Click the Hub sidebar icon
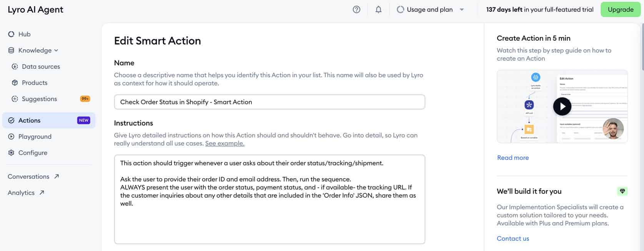 [x=11, y=34]
